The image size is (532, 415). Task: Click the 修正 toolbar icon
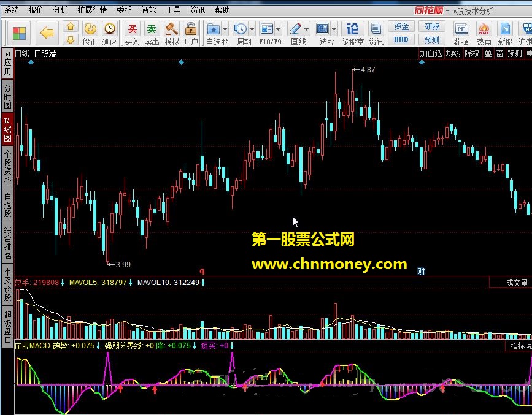coord(90,33)
